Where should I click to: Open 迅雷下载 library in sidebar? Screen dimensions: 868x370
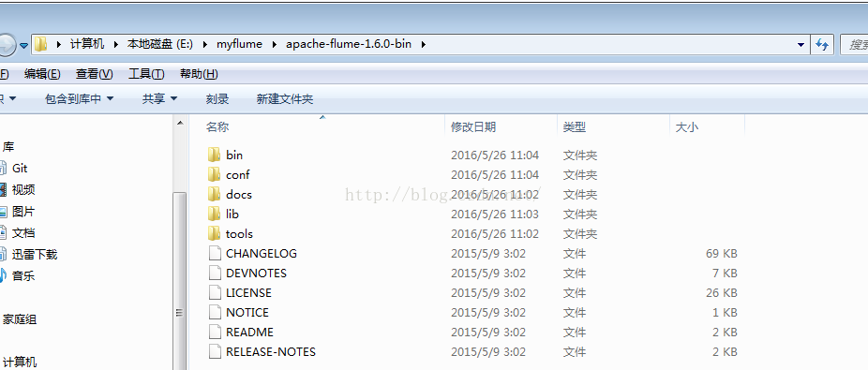click(35, 255)
